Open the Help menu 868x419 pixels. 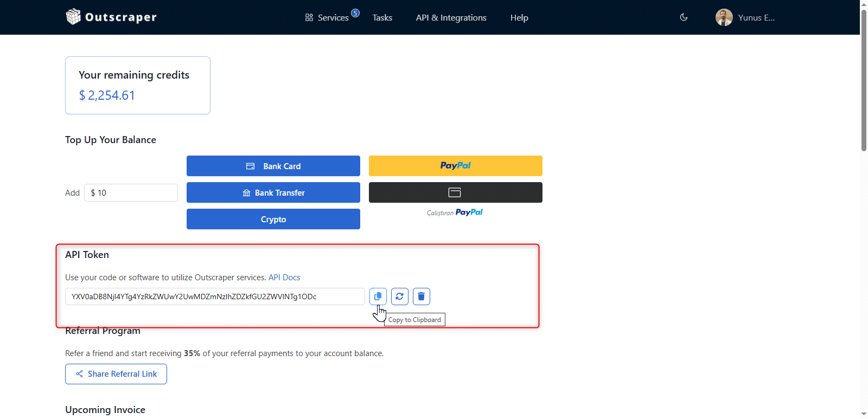(519, 17)
